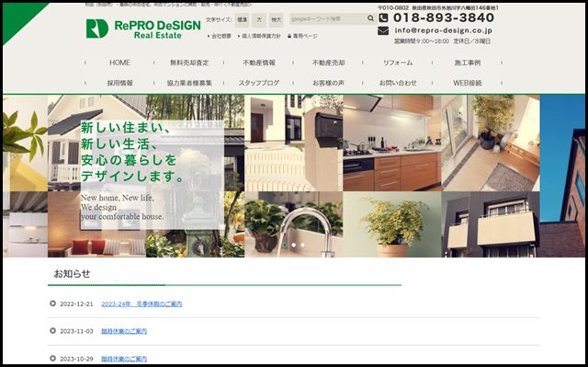The width and height of the screenshot is (588, 367).
Task: Open the 会社概要 link
Action: (x=221, y=37)
